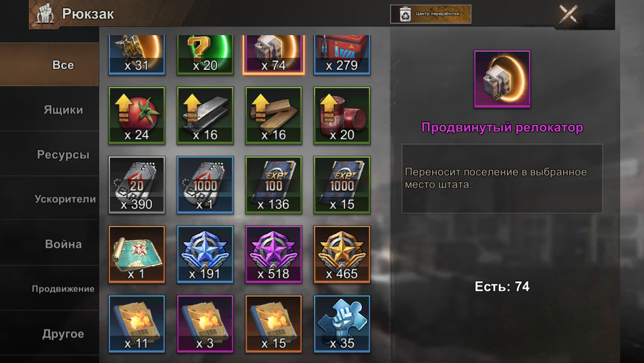The image size is (644, 363).
Task: Close the Рюкзак backpack window
Action: click(x=569, y=14)
